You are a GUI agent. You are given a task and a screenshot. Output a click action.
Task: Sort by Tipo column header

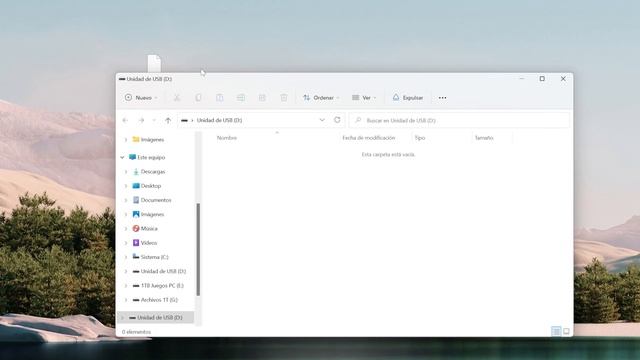tap(420, 138)
